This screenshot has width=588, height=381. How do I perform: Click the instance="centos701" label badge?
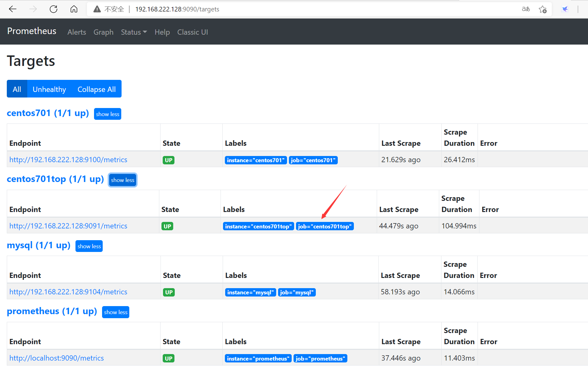(x=256, y=160)
